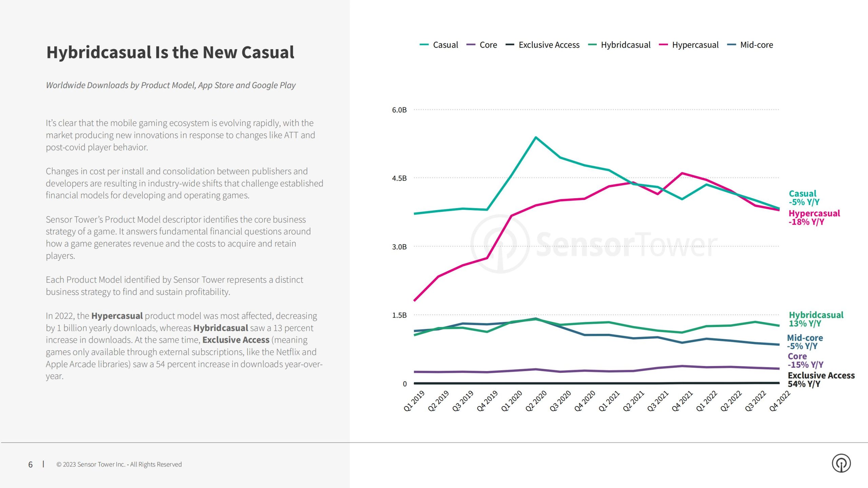The width and height of the screenshot is (868, 488).
Task: Click the Q4 2022 axis label
Action: [780, 401]
